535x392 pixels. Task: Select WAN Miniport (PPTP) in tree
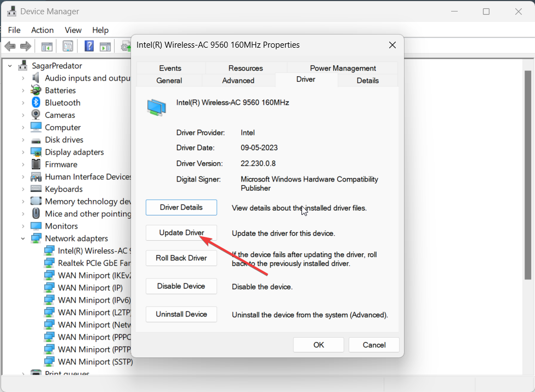[x=94, y=349]
